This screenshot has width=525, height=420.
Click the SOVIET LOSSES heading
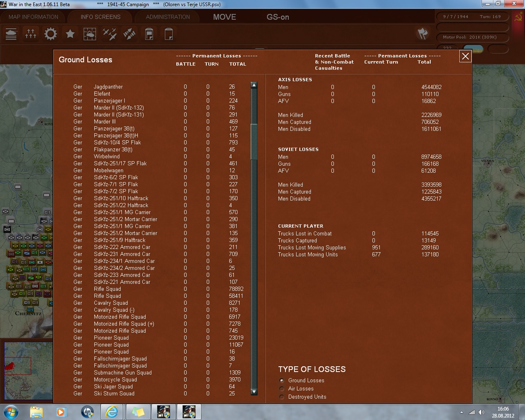(298, 149)
